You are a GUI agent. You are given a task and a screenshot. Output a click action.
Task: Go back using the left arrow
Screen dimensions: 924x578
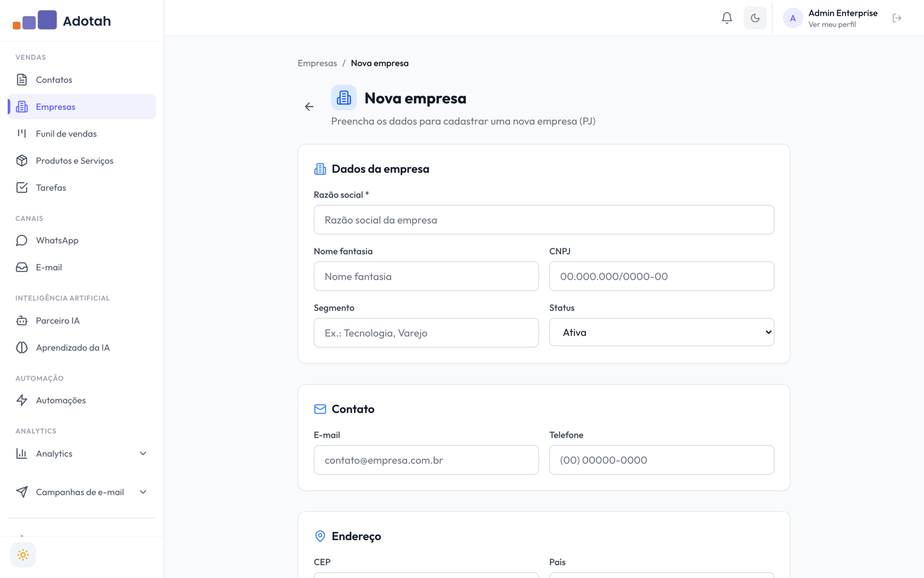[x=309, y=107]
